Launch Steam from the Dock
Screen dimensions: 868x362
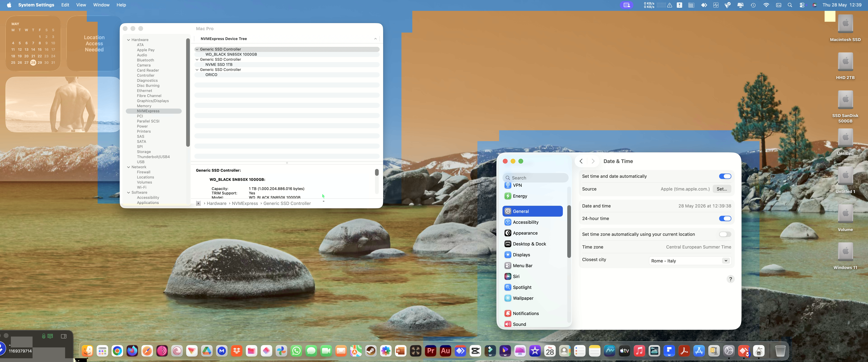coord(371,351)
